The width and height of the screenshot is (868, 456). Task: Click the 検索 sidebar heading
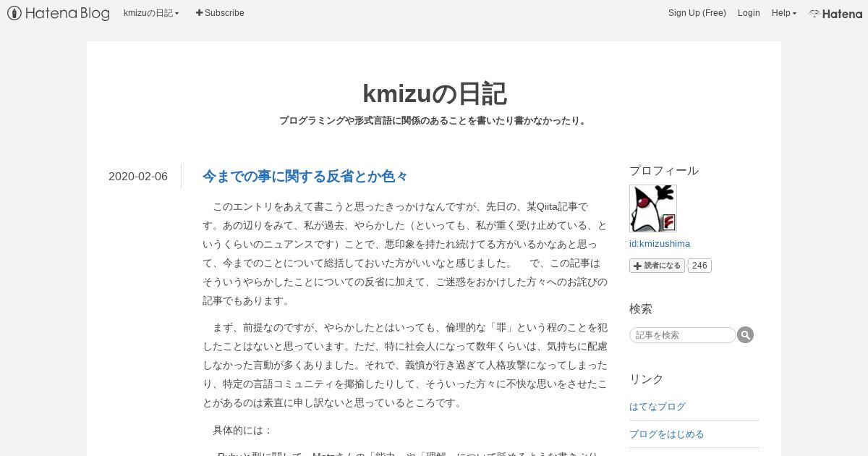(x=641, y=309)
